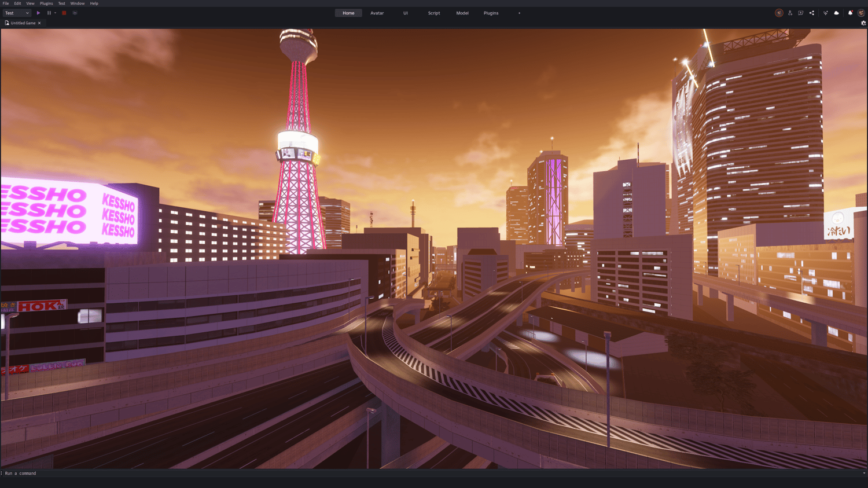Switch to the Plugins ribbon tab
The height and width of the screenshot is (488, 868).
(491, 13)
